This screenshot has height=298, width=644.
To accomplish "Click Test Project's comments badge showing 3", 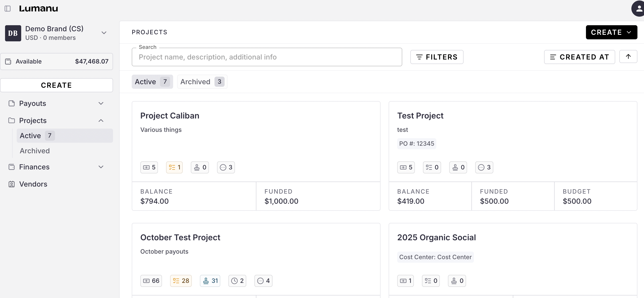I will pos(484,167).
